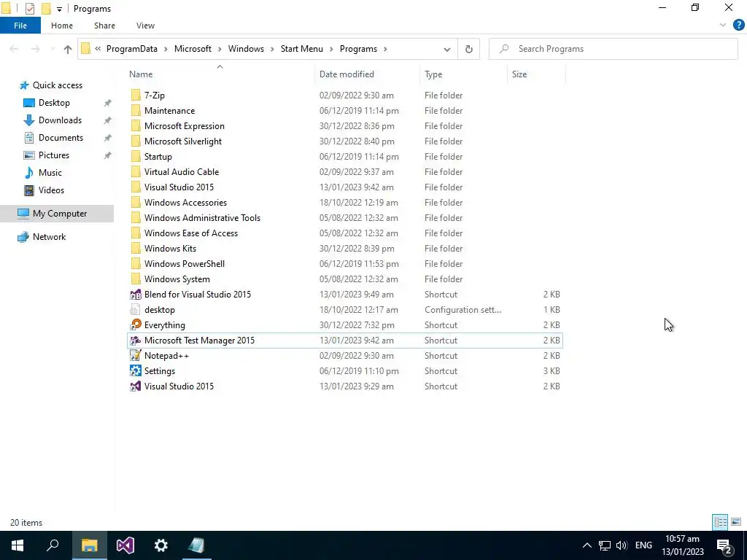Open Settings gear in the taskbar
This screenshot has width=747, height=560.
click(161, 545)
